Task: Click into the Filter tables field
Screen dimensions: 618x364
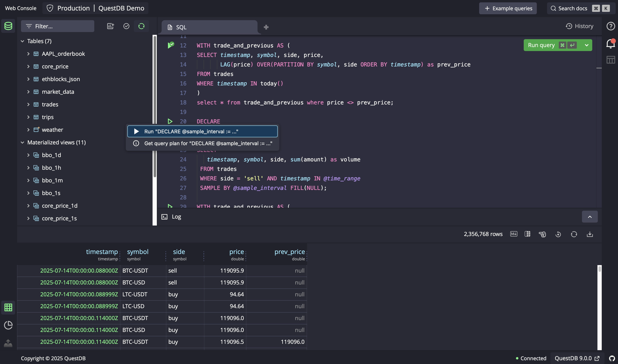Action: point(57,26)
